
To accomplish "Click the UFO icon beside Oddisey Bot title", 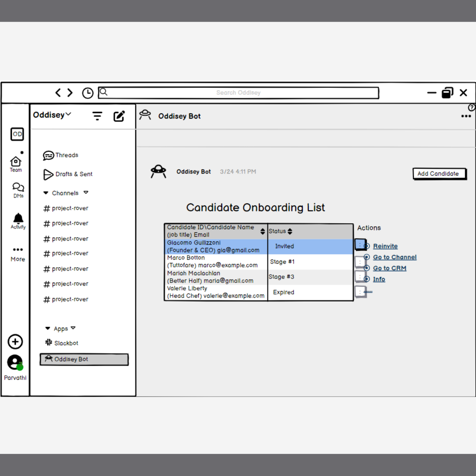I will 145,115.
